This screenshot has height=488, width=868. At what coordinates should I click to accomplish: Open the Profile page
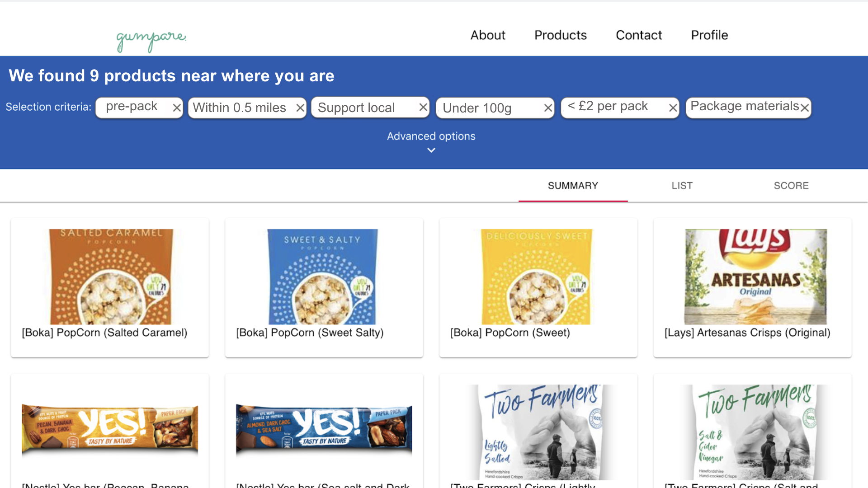tap(709, 35)
